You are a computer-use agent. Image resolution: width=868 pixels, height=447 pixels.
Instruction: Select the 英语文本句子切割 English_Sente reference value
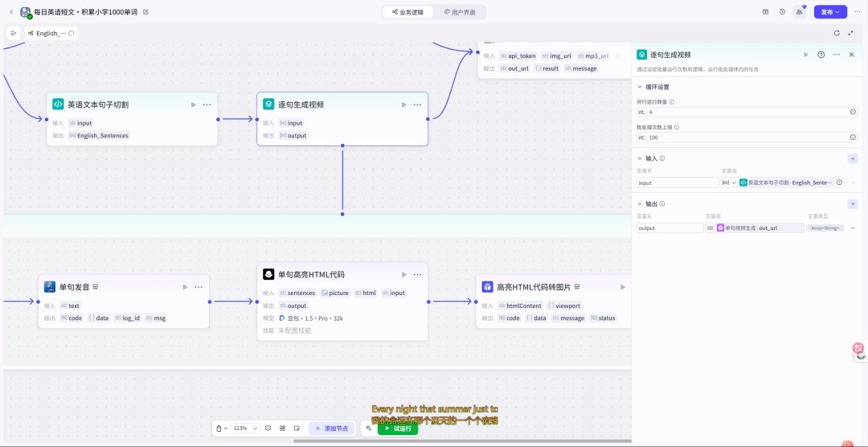pyautogui.click(x=786, y=182)
